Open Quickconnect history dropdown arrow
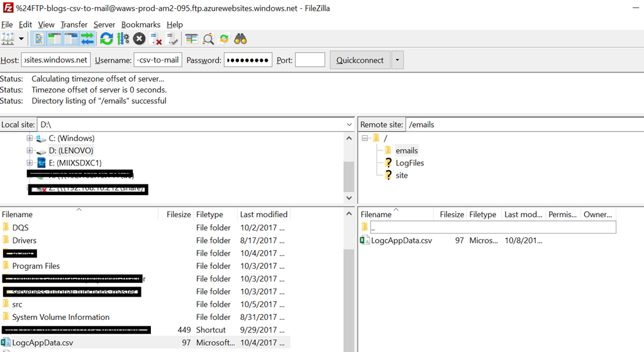Screen dimensions: 644x352 (397, 60)
